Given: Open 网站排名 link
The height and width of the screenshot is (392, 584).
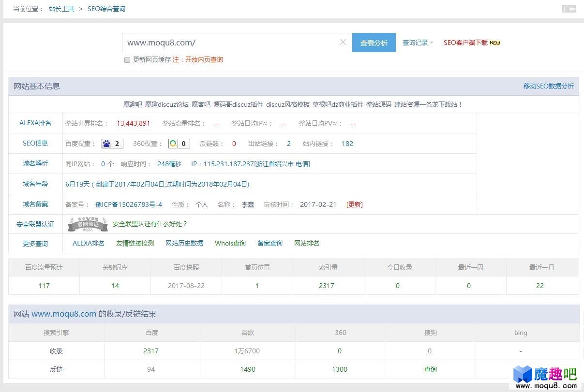Looking at the screenshot, I should (307, 243).
